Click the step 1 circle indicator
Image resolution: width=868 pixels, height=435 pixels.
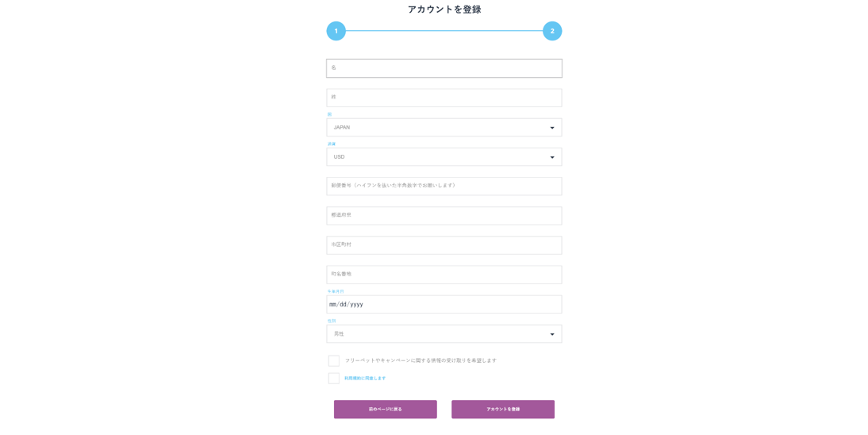click(x=336, y=31)
